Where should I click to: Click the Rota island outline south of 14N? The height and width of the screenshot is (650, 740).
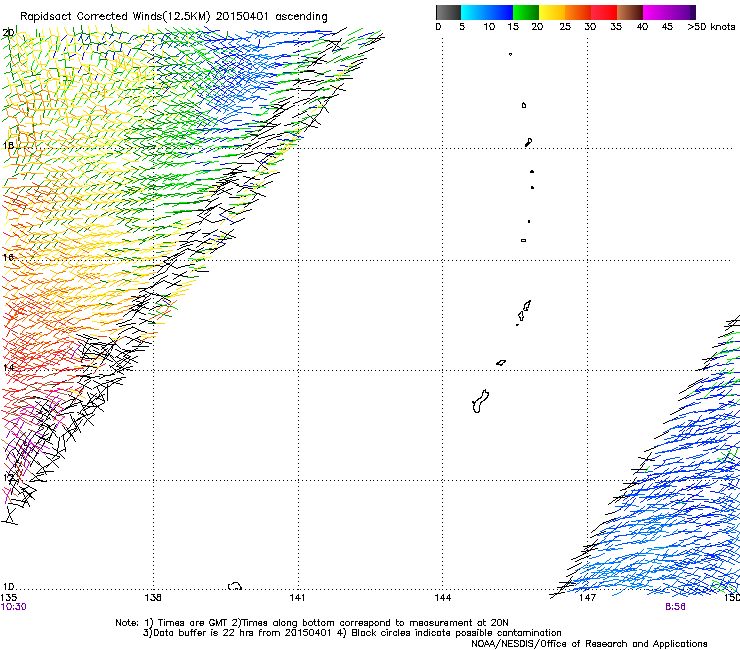click(x=501, y=363)
